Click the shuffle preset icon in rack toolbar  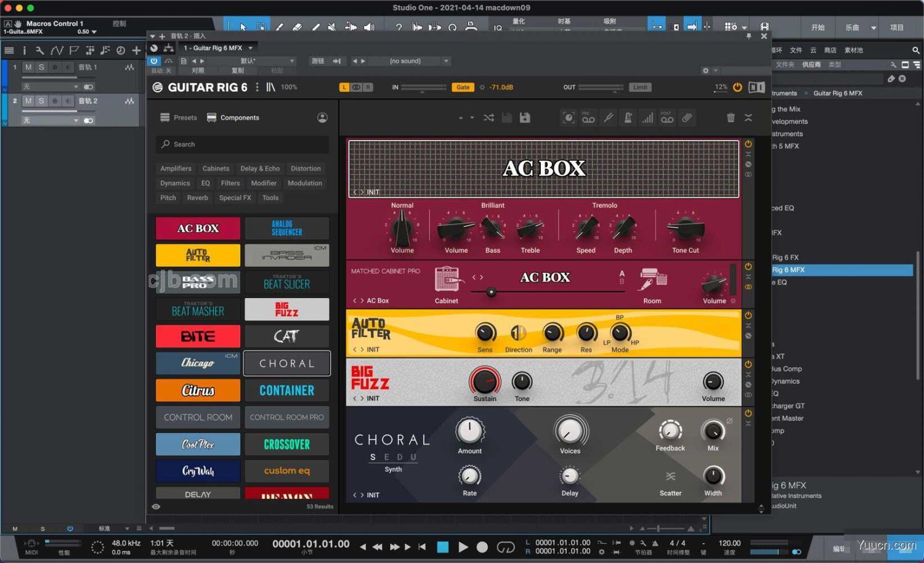pos(488,118)
